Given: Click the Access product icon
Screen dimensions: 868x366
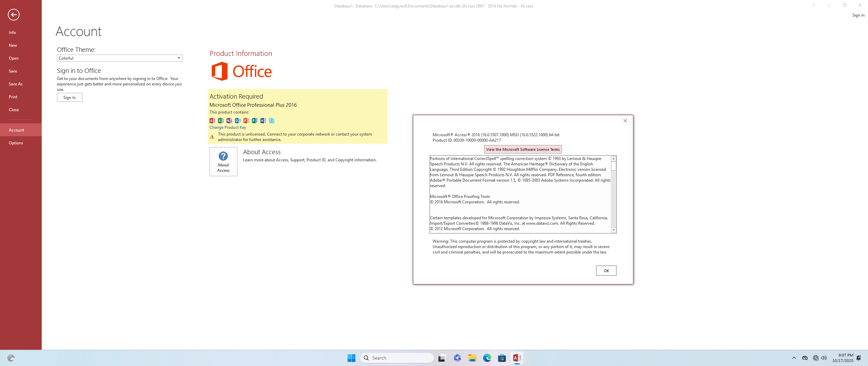Looking at the screenshot, I should (212, 121).
